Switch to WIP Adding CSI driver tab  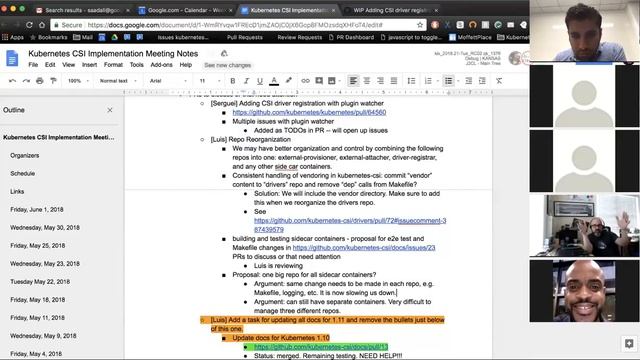tap(391, 10)
